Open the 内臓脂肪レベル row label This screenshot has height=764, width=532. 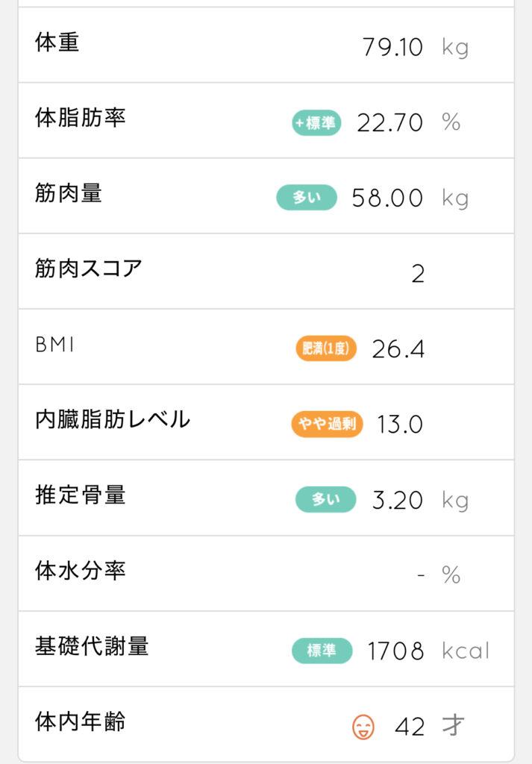coord(113,419)
